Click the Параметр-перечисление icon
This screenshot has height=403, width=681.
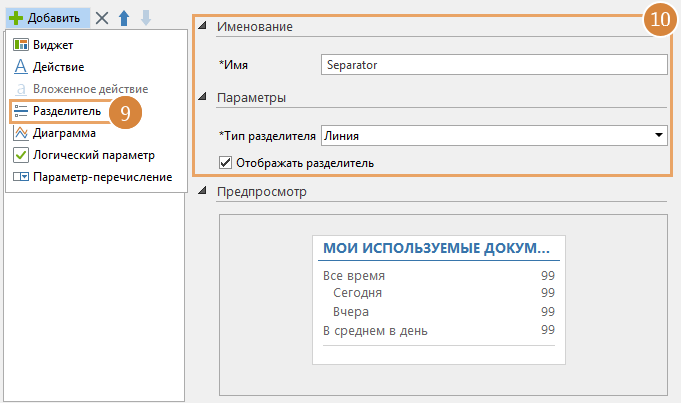click(x=21, y=177)
